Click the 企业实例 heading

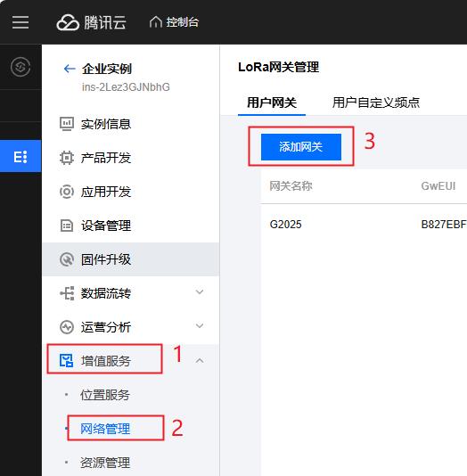click(107, 69)
